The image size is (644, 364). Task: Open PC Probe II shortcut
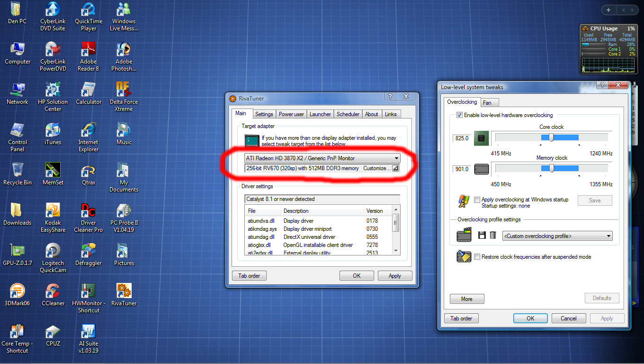click(124, 218)
